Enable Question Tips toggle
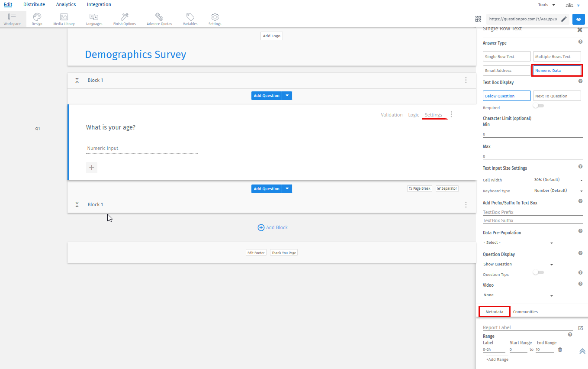 tap(538, 272)
